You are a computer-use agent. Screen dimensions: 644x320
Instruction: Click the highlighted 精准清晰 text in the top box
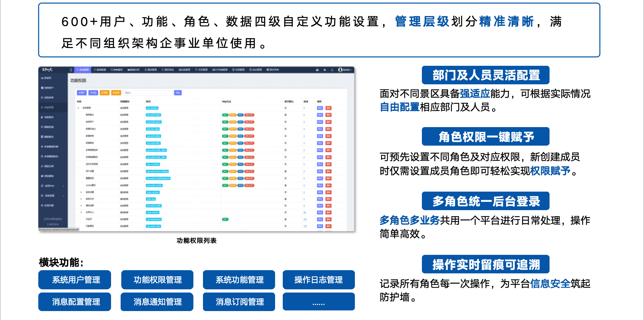click(506, 22)
